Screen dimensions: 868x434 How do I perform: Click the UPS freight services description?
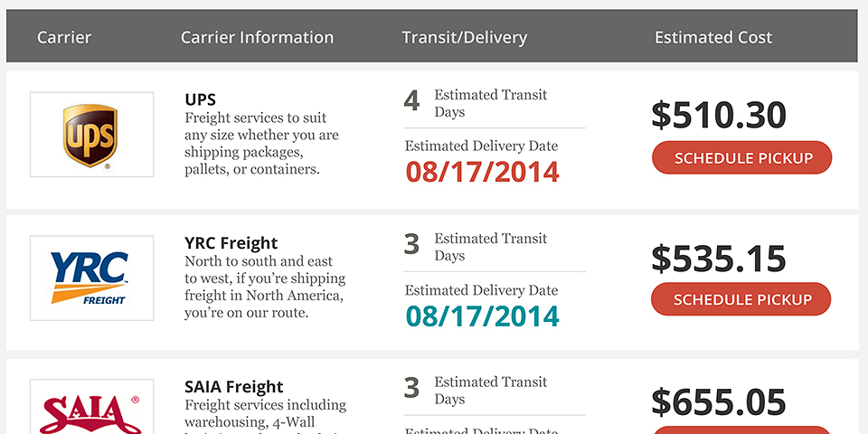261,143
